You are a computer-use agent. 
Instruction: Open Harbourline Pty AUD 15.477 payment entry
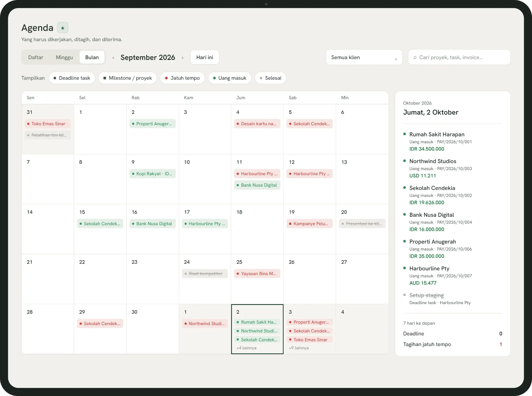pos(453,275)
